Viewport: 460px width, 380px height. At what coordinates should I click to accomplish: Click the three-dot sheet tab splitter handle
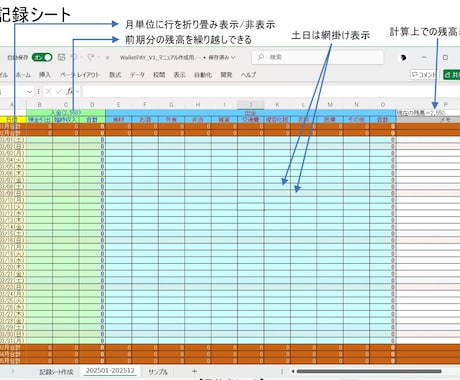click(282, 371)
